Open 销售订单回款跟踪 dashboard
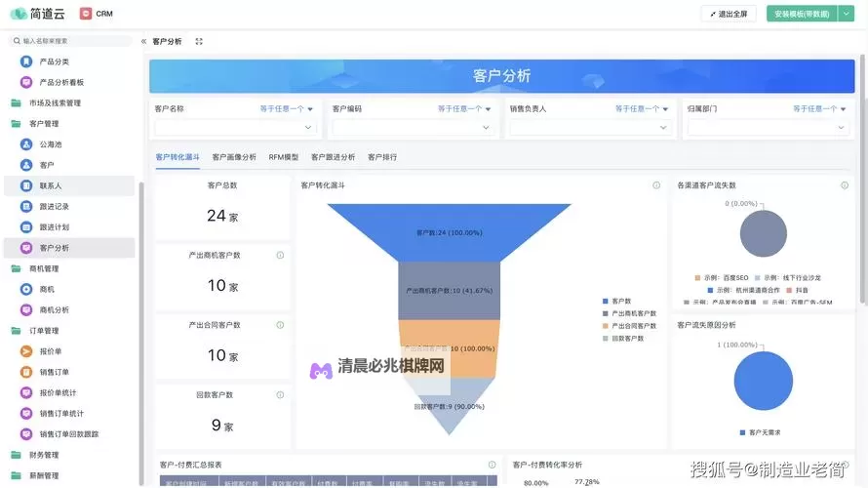The image size is (868, 488). tap(68, 434)
